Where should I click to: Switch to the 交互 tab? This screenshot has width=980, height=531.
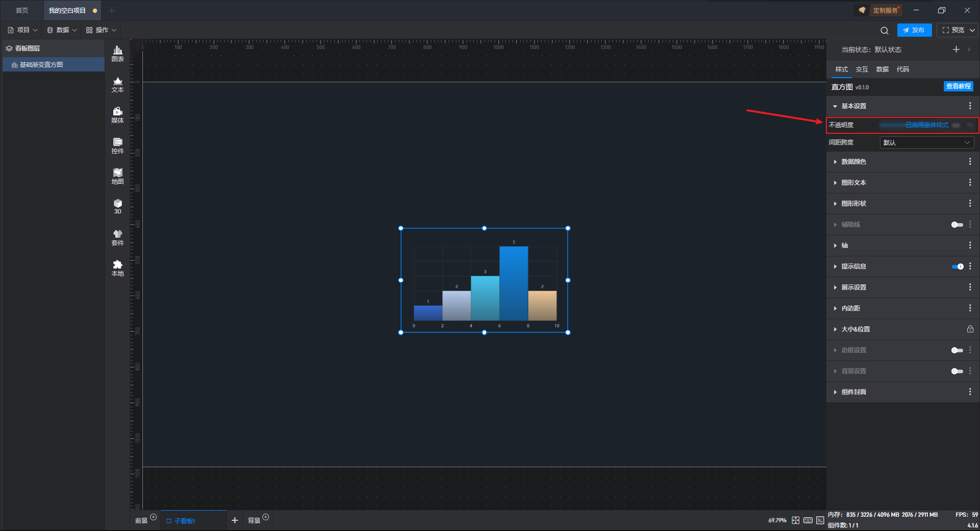862,69
